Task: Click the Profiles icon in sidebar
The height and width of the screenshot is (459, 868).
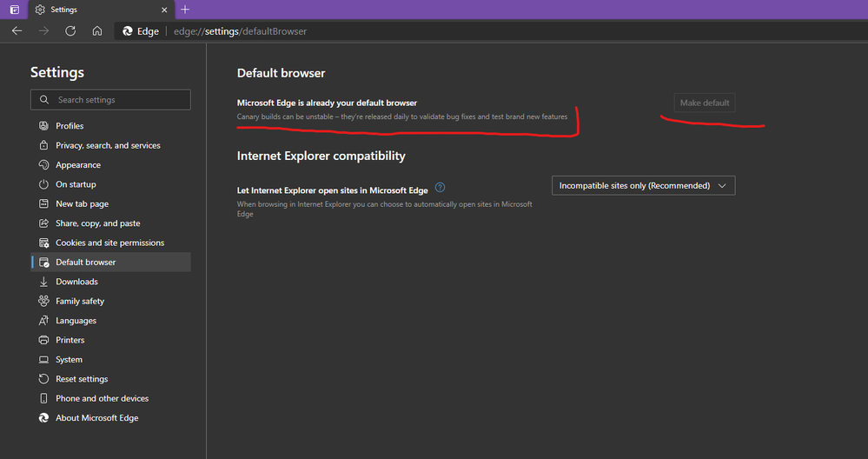Action: click(x=43, y=126)
